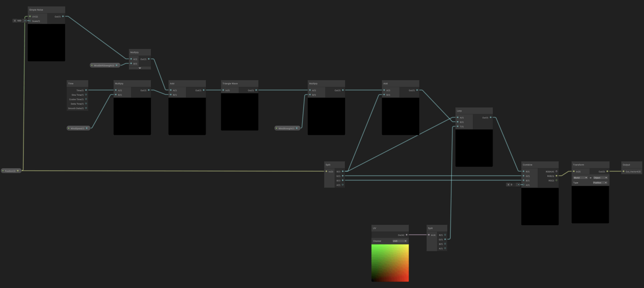Image resolution: width=644 pixels, height=288 pixels.
Task: Click the Simple Noise preview thumbnail
Action: [x=46, y=43]
